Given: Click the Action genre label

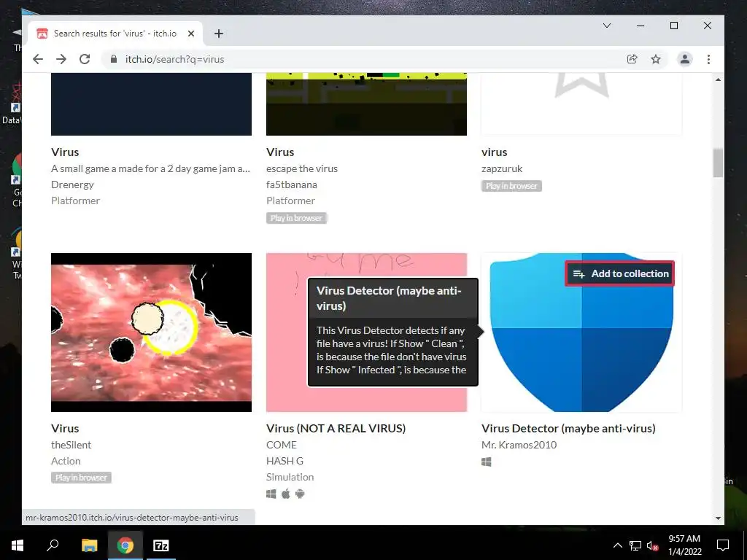Looking at the screenshot, I should click(66, 461).
